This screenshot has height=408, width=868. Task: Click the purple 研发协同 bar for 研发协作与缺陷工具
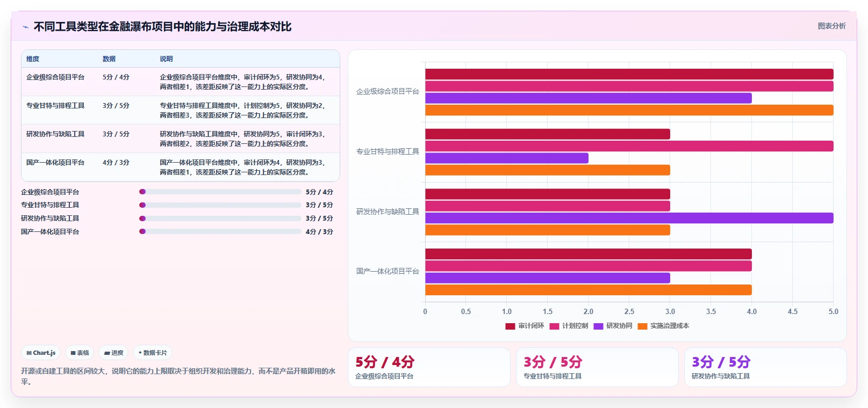point(629,218)
